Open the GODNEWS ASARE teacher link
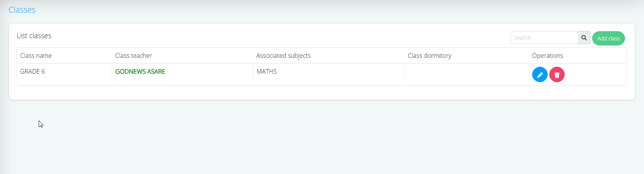This screenshot has width=644, height=174. tap(140, 72)
